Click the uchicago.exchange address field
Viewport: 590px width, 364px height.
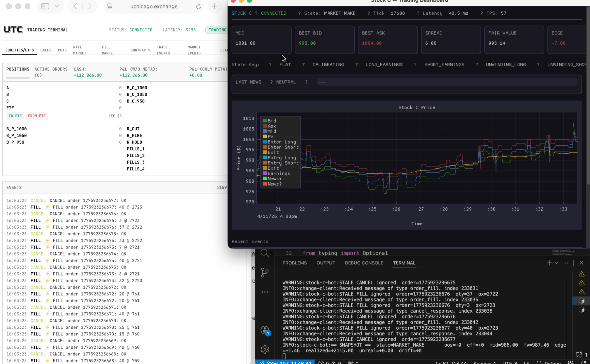click(154, 6)
